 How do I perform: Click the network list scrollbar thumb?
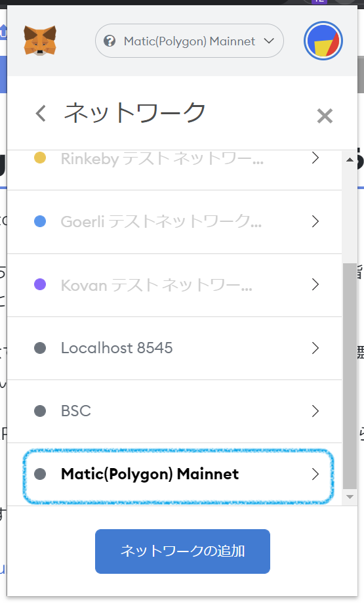pyautogui.click(x=350, y=376)
